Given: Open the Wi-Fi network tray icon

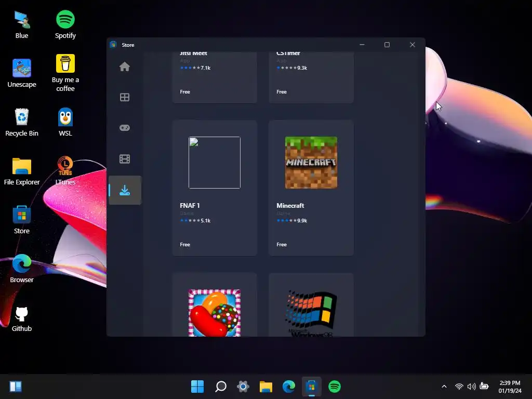Looking at the screenshot, I should (459, 387).
